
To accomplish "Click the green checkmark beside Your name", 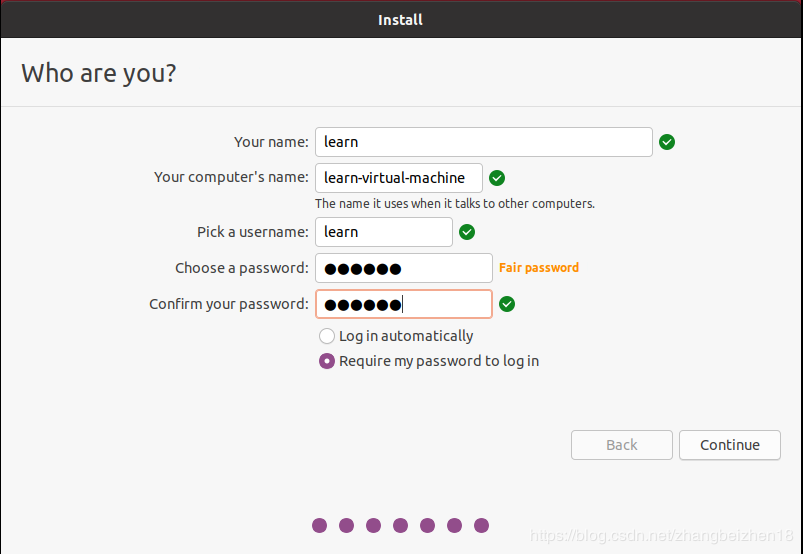I will point(667,142).
